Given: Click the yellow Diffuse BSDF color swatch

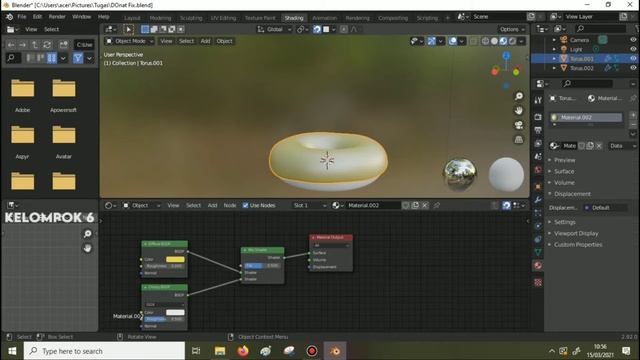Looking at the screenshot, I should 175,259.
